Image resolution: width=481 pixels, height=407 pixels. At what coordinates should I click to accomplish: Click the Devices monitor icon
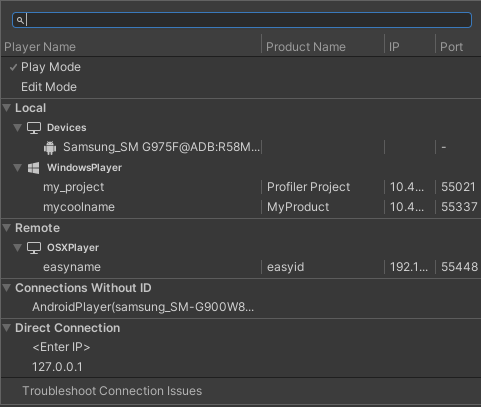[x=34, y=128]
